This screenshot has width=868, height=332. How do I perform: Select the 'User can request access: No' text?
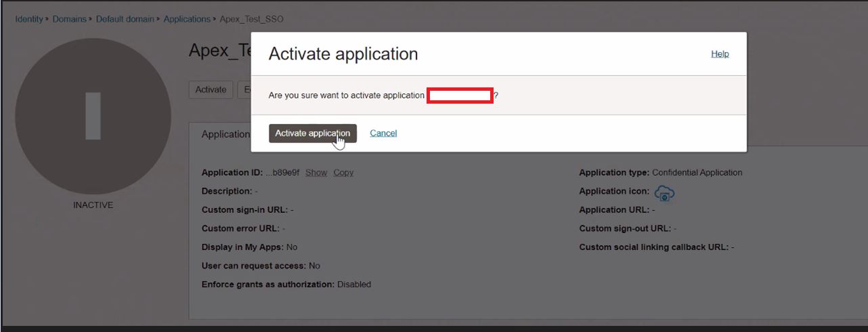(x=261, y=266)
